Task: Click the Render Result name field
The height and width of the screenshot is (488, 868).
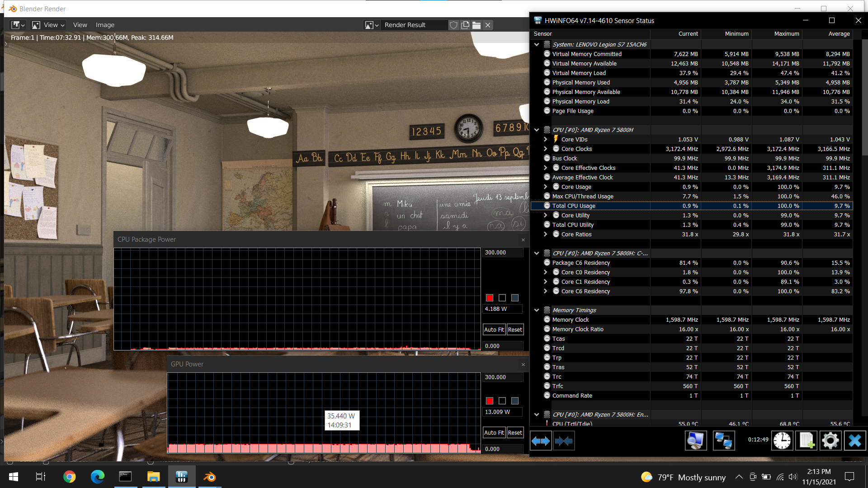Action: pos(415,25)
